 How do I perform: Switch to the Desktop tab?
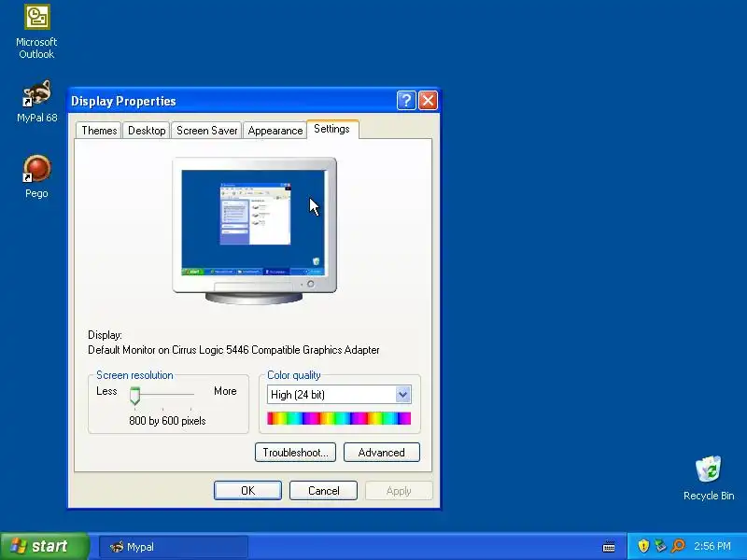point(147,131)
